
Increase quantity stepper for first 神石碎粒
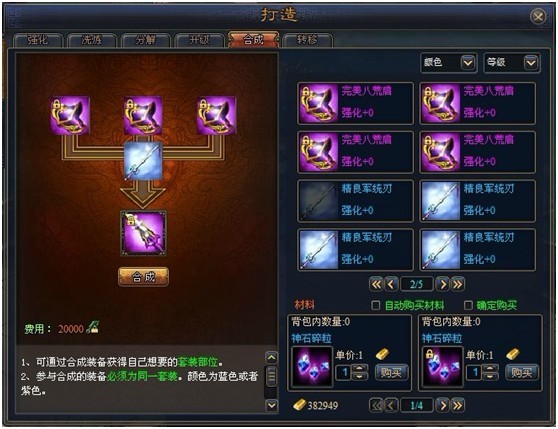pyautogui.click(x=359, y=369)
